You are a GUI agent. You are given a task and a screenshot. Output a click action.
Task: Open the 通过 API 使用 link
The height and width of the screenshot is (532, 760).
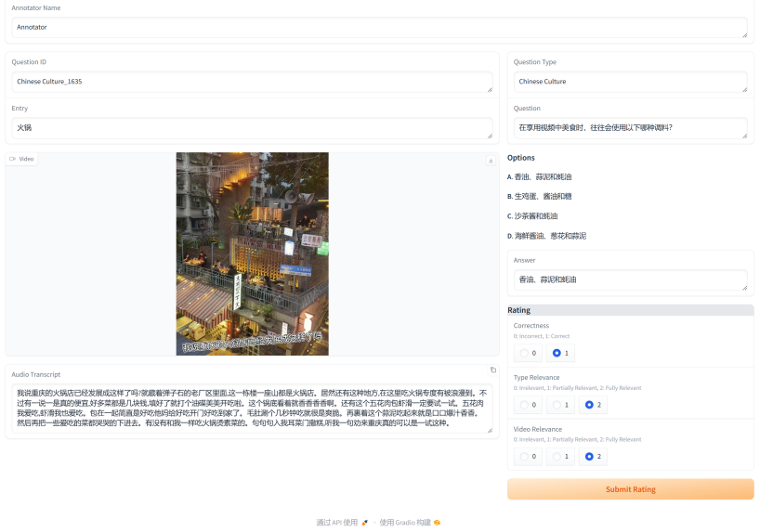point(342,523)
